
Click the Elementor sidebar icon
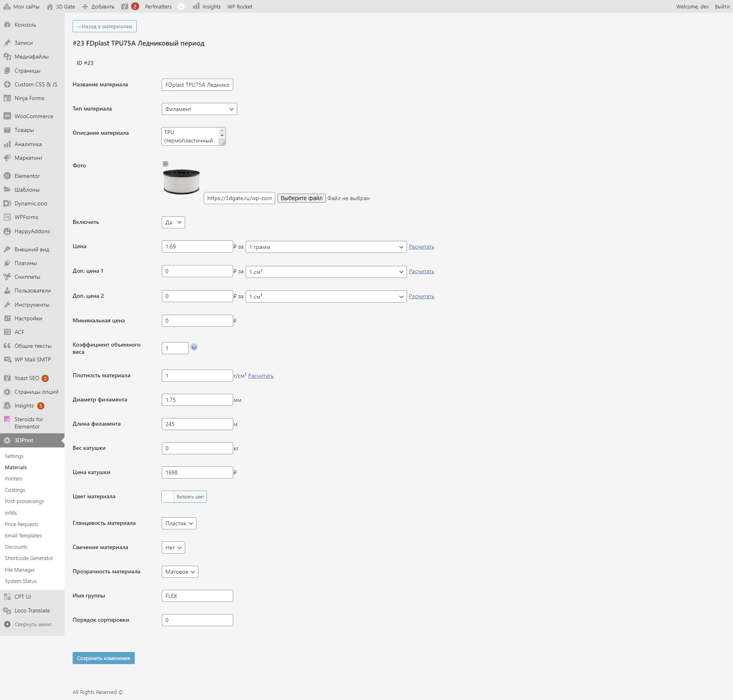(7, 176)
